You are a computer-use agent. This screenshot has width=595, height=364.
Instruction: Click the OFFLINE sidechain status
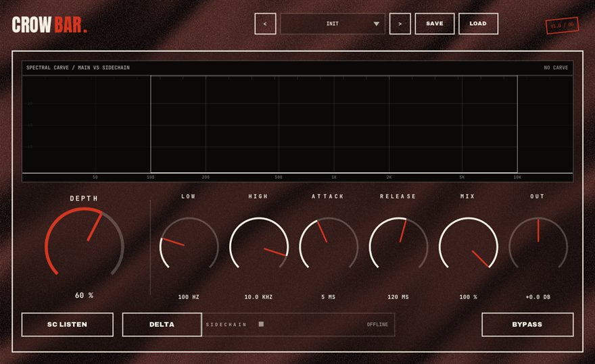377,325
